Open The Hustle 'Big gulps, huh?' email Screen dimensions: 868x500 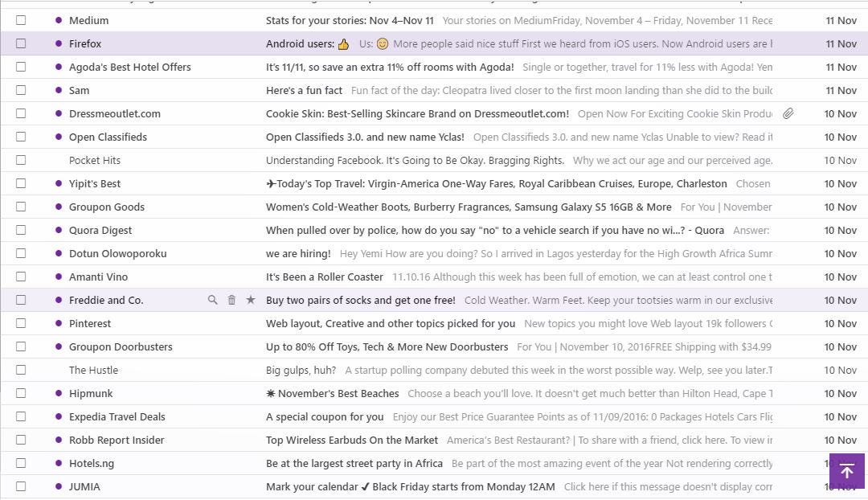tap(301, 370)
